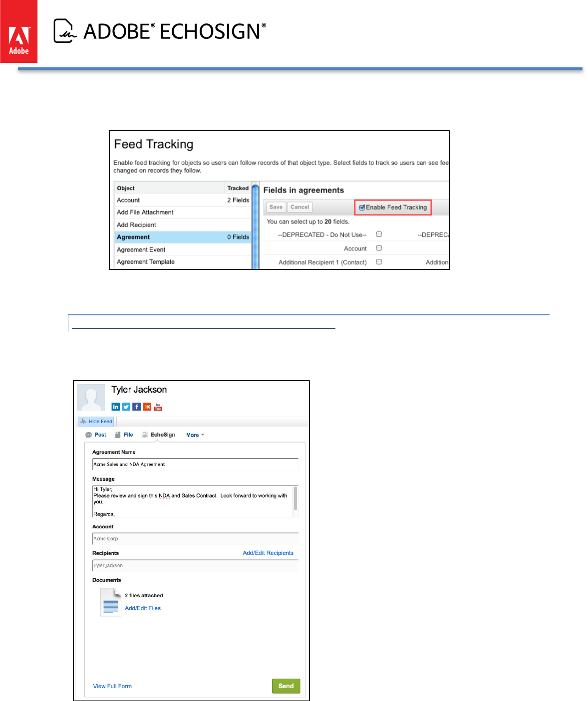Screen dimensions: 588x701
Task: Open Tyler Jackson's Twitter icon
Action: coord(126,407)
